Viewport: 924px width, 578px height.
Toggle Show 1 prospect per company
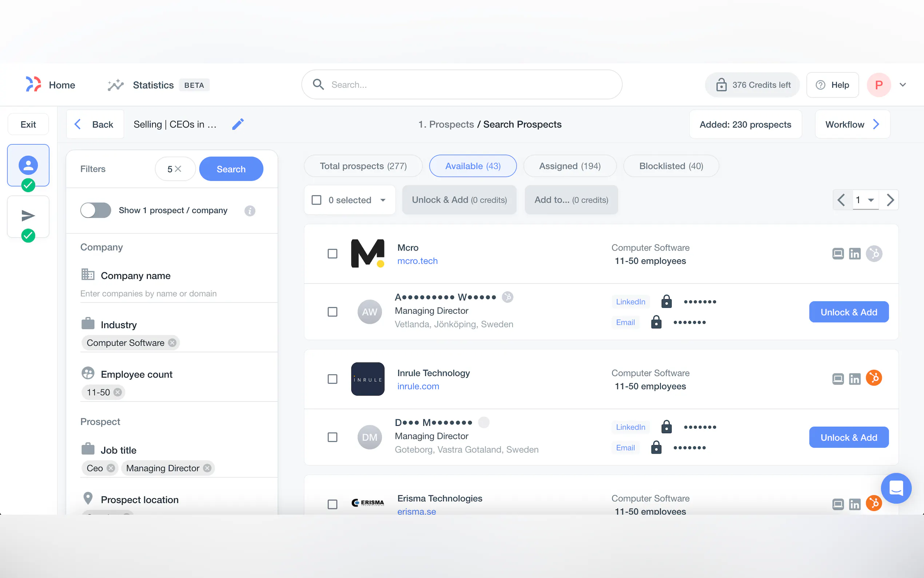96,210
